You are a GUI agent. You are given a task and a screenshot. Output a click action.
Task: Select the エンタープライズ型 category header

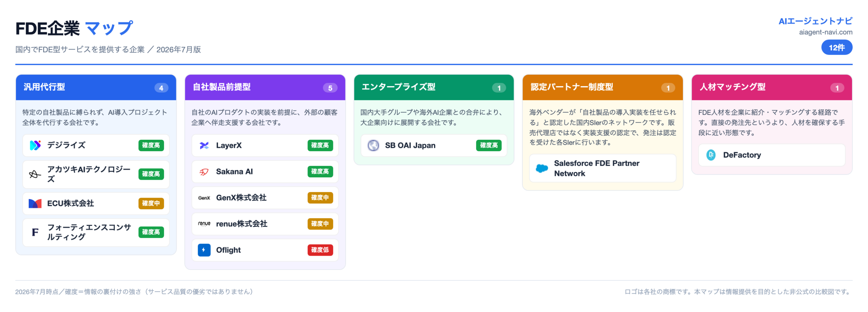[x=433, y=87]
